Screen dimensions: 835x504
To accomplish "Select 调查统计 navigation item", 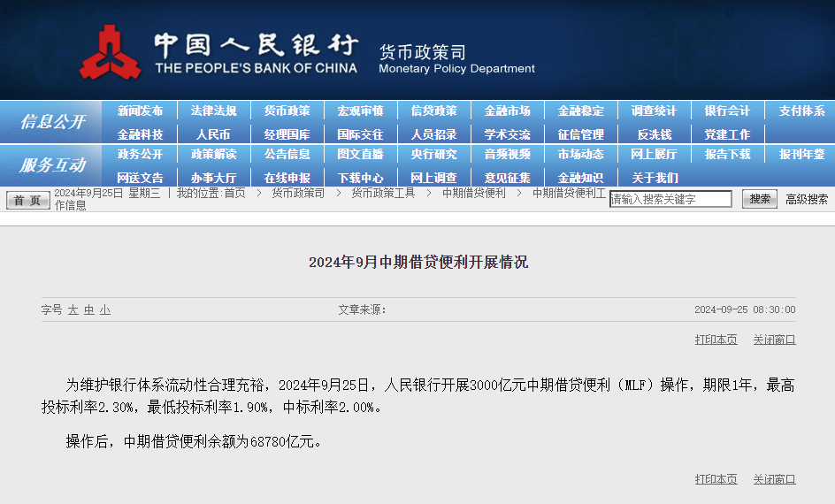I will click(654, 111).
